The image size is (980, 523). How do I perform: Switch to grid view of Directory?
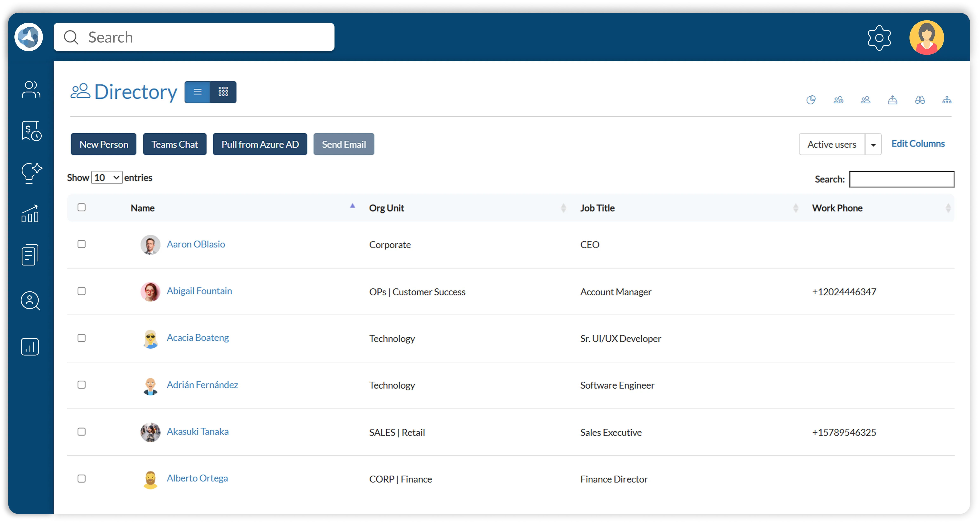(223, 92)
